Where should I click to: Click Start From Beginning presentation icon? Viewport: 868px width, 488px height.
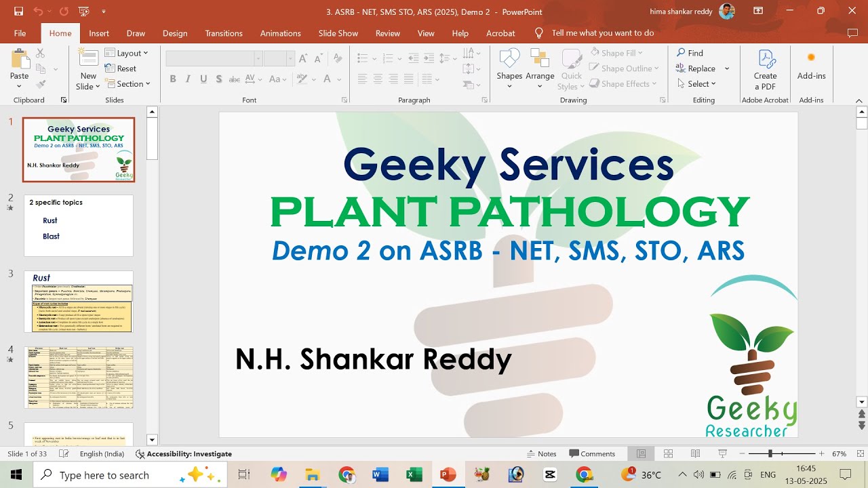[x=83, y=12]
